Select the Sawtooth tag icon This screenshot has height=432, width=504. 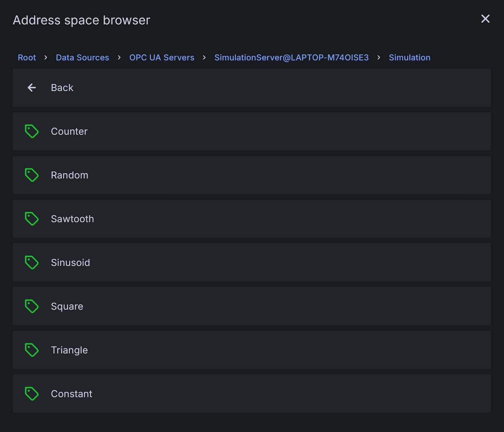[32, 219]
